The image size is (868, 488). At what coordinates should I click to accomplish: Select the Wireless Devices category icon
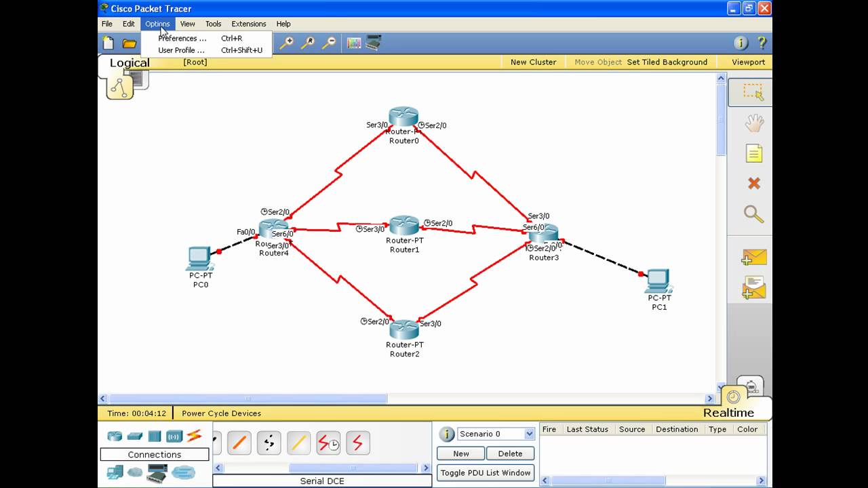coord(174,436)
